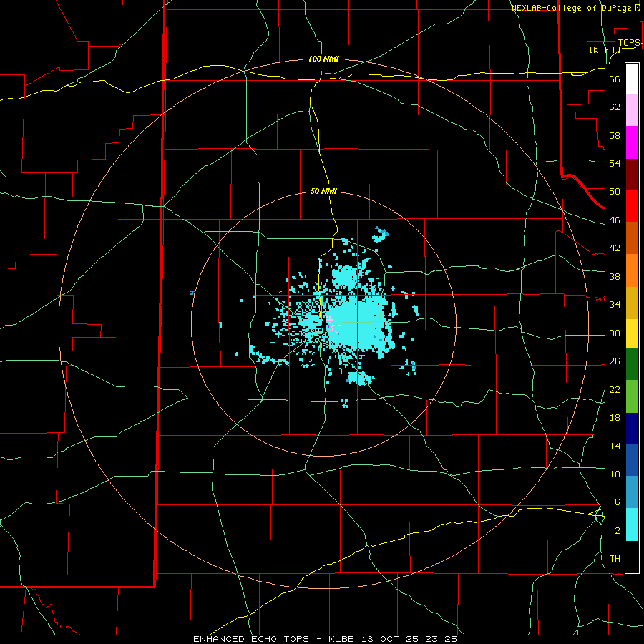The width and height of the screenshot is (644, 644).
Task: Click the KLBB radar site identifier
Action: 343,639
